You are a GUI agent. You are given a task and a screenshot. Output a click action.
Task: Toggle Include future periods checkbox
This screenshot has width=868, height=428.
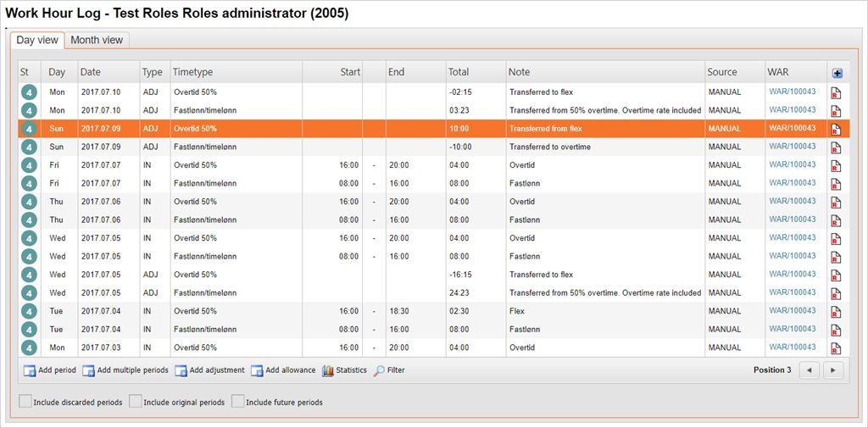pos(238,402)
